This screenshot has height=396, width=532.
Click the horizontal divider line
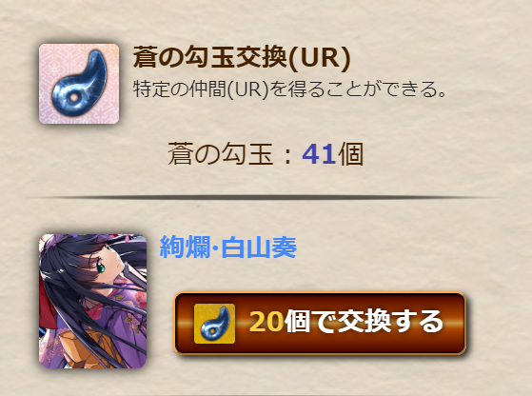(x=266, y=197)
